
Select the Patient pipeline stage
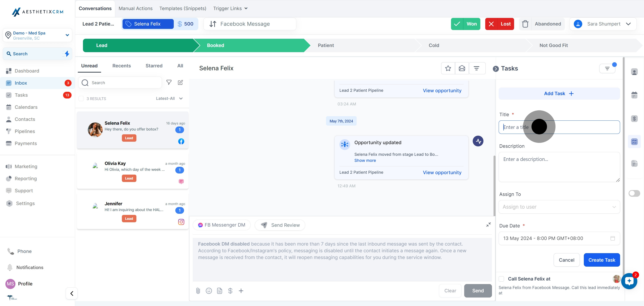pyautogui.click(x=326, y=45)
